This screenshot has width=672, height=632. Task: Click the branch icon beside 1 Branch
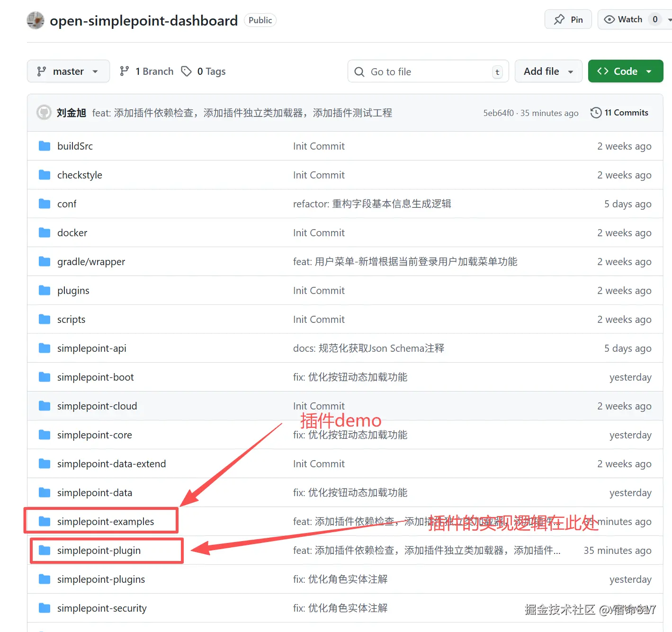[124, 71]
